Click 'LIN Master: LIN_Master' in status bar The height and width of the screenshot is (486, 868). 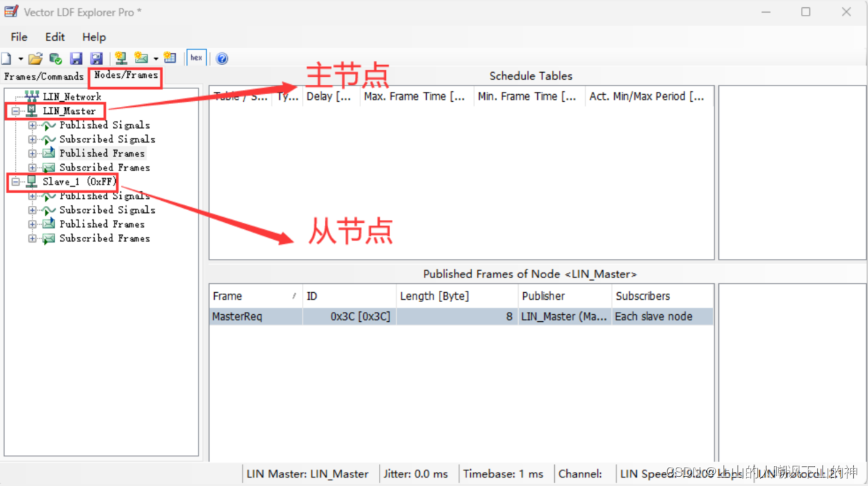[x=307, y=474]
